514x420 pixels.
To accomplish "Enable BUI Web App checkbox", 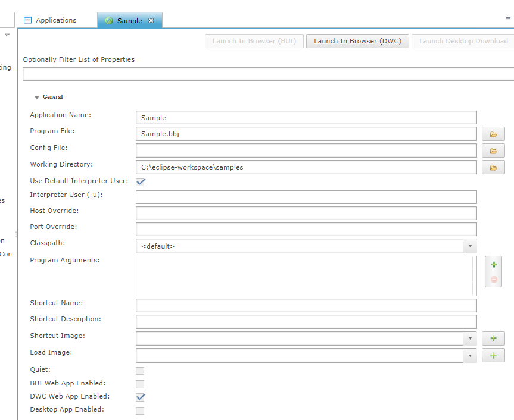I will point(140,384).
